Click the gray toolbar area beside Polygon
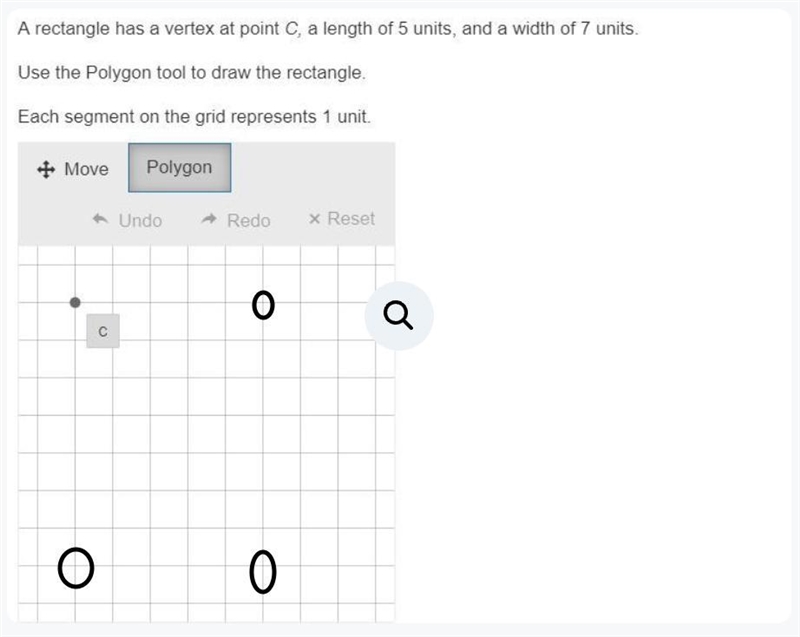 (x=313, y=168)
